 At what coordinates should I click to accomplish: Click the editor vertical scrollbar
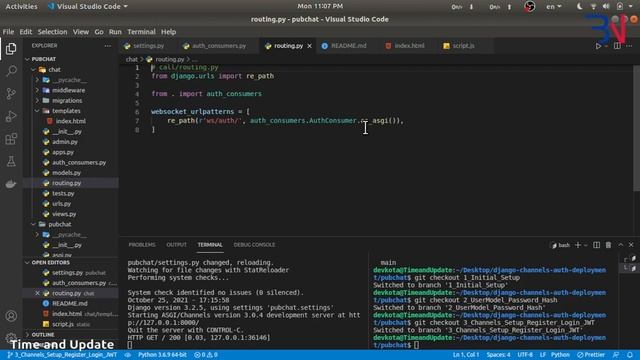637,127
